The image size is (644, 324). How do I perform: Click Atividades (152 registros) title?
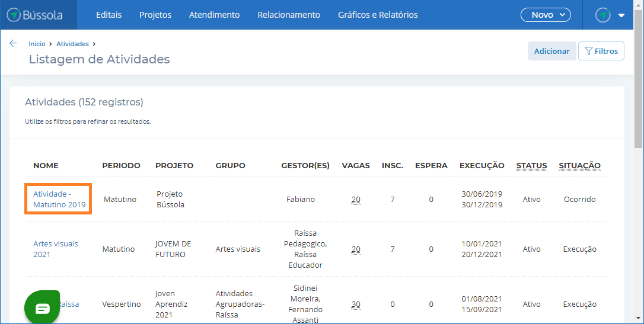coord(84,102)
